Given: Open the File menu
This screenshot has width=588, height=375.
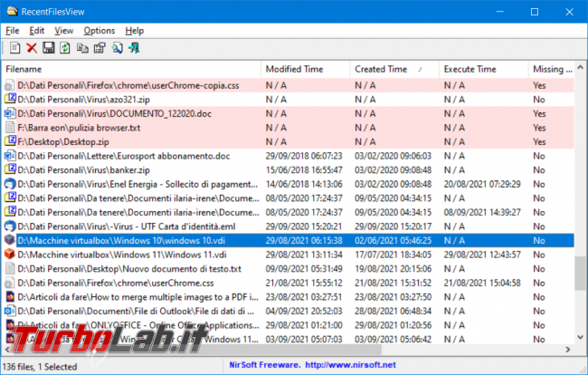Looking at the screenshot, I should click(13, 31).
